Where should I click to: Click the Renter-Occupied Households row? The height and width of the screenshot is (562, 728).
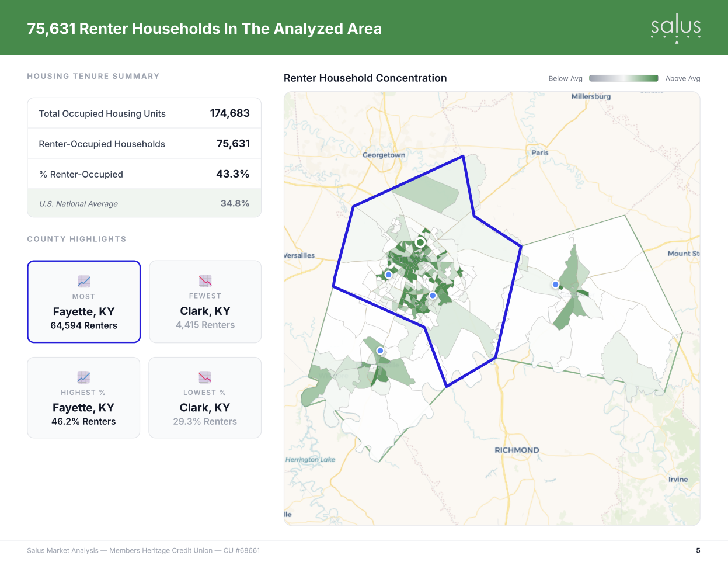(144, 144)
